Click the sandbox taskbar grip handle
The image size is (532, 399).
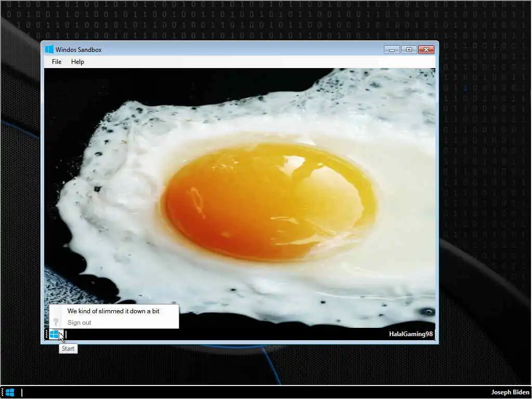47,335
